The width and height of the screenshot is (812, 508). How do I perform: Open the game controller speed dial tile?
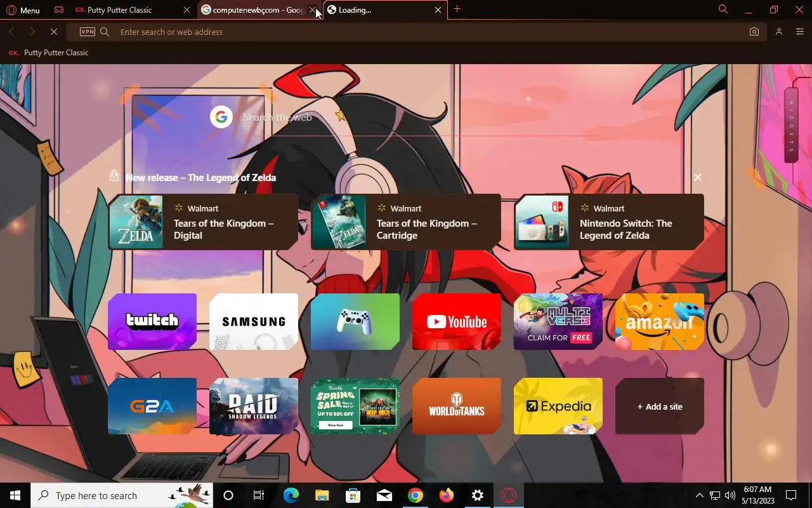tap(355, 321)
